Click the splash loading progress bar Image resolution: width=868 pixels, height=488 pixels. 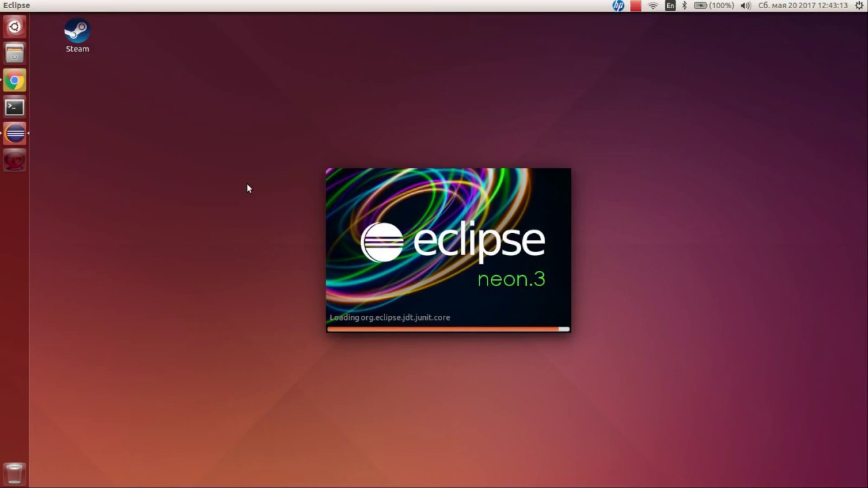coord(448,329)
